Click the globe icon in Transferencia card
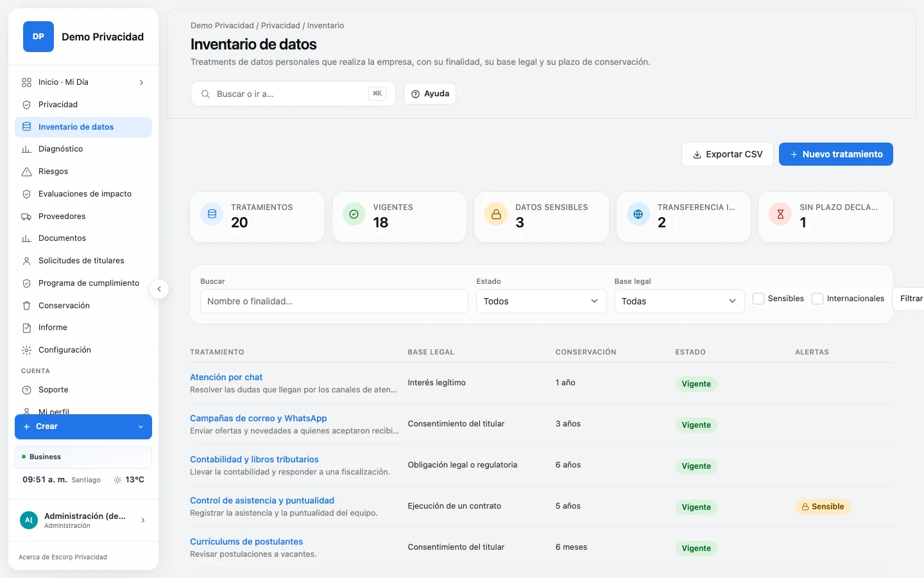Viewport: 924px width, 578px height. click(x=638, y=214)
